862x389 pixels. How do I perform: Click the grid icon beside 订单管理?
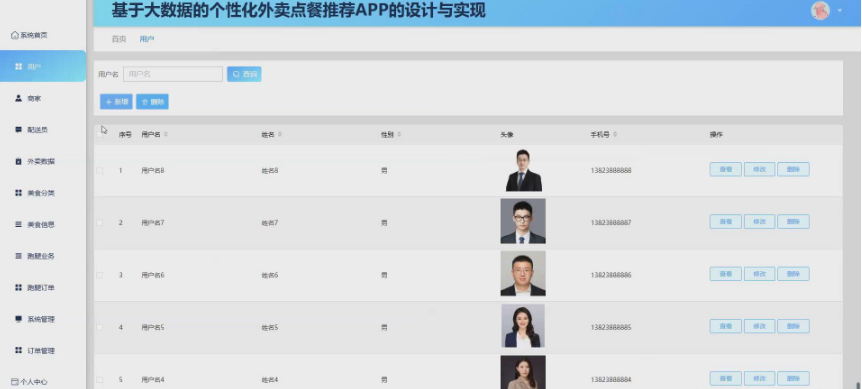18,351
